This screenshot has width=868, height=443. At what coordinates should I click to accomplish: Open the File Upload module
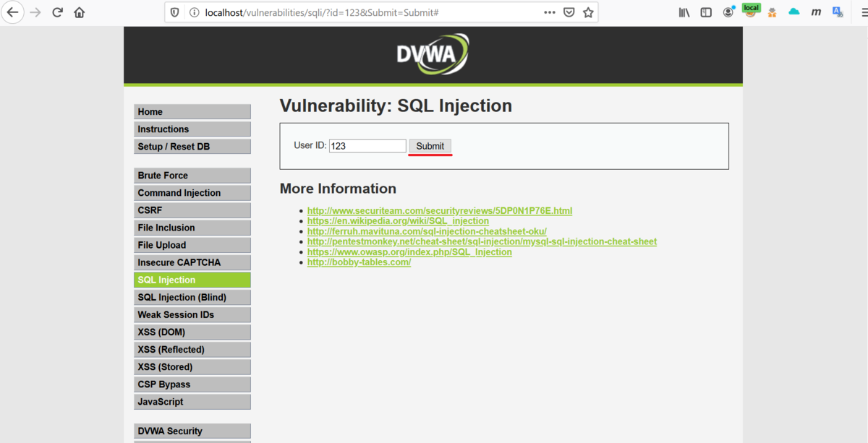(x=192, y=245)
